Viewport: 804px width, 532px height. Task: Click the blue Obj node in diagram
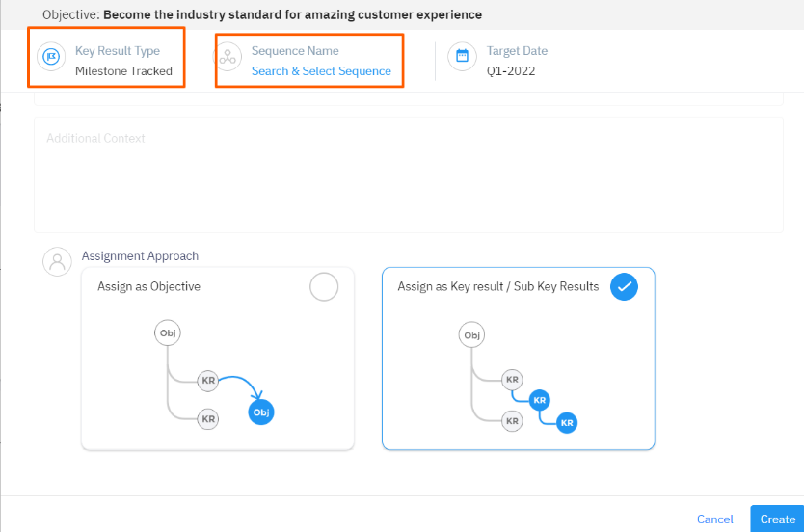(260, 412)
